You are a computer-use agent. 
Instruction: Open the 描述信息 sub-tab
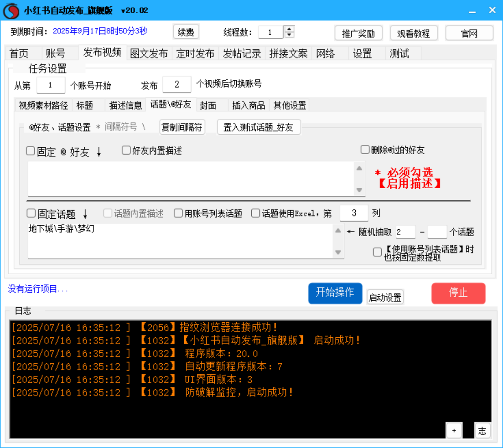(x=125, y=106)
